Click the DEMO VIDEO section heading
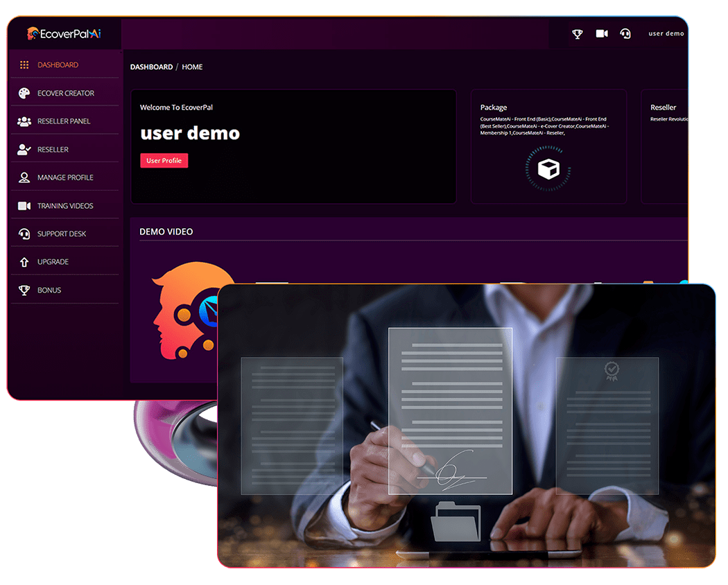This screenshot has width=728, height=585. 166,232
